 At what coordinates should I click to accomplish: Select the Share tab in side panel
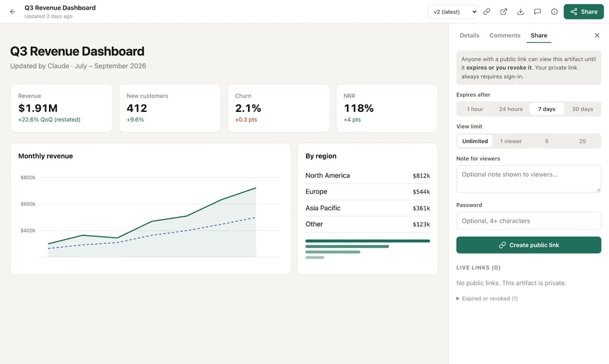(x=539, y=35)
